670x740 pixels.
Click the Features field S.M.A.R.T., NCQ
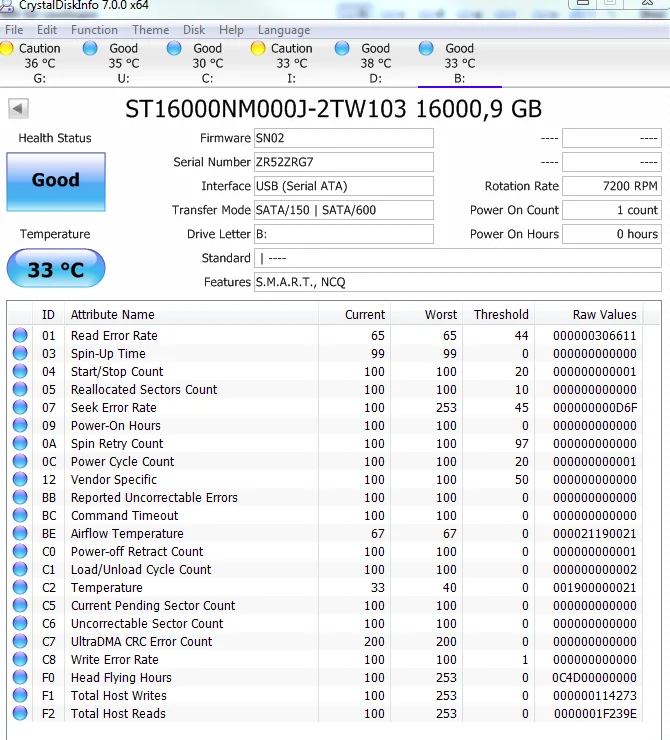click(458, 282)
